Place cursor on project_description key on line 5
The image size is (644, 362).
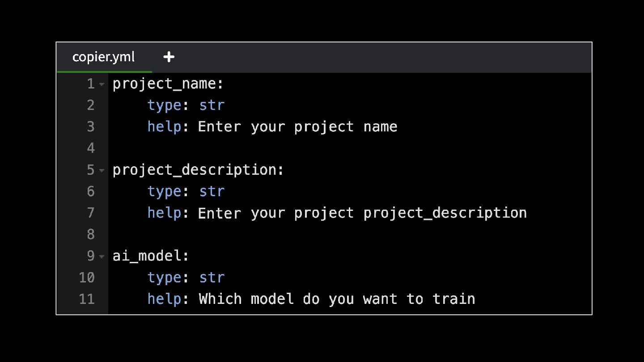point(194,170)
